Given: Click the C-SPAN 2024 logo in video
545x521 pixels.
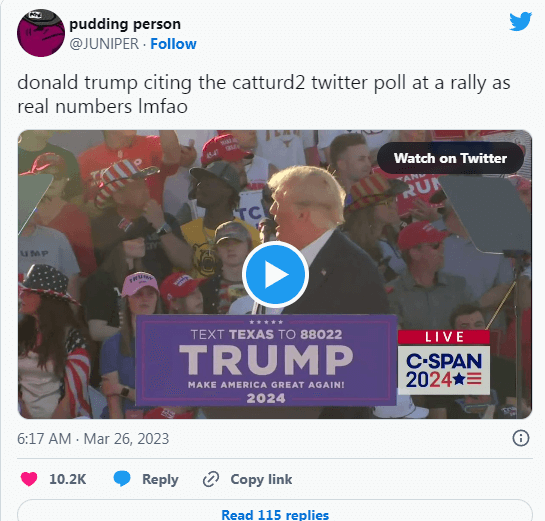Looking at the screenshot, I should coord(444,370).
